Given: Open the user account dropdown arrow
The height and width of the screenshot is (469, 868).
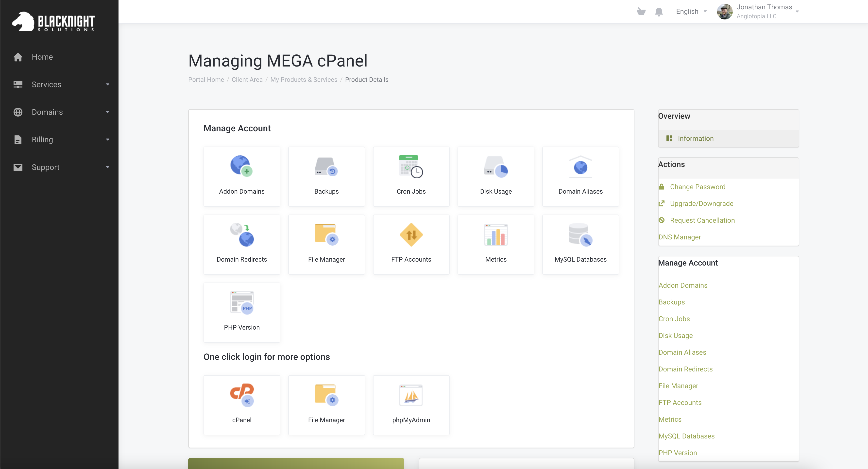Looking at the screenshot, I should click(x=797, y=12).
